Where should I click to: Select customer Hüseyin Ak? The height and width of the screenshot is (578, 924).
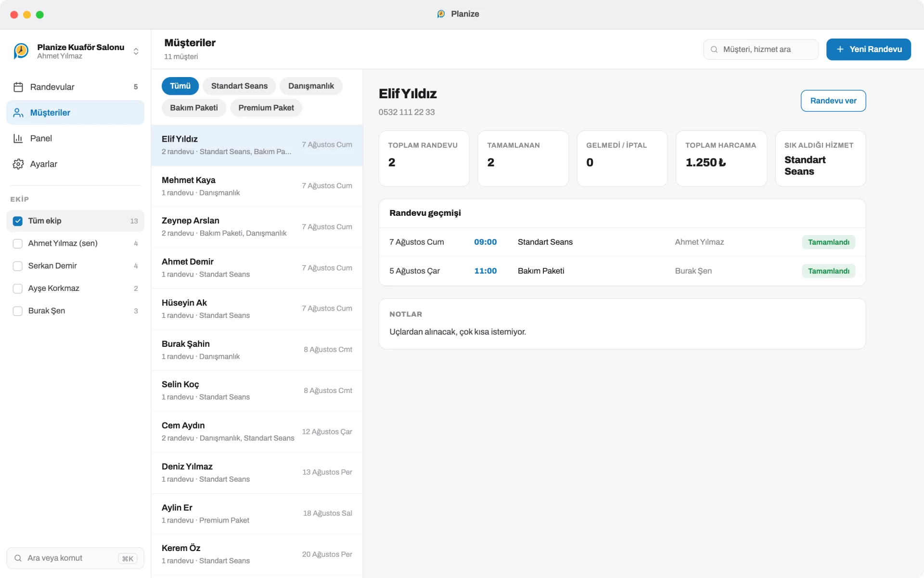click(x=257, y=309)
